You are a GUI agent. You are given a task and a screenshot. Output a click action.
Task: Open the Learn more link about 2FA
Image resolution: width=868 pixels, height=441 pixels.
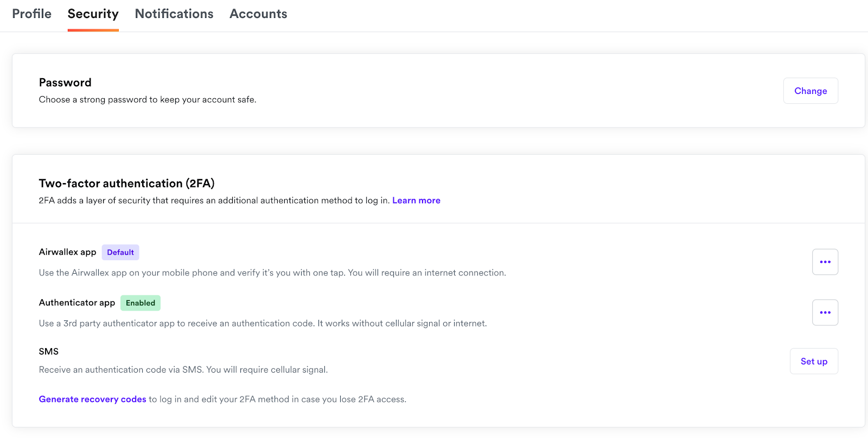[x=416, y=200]
